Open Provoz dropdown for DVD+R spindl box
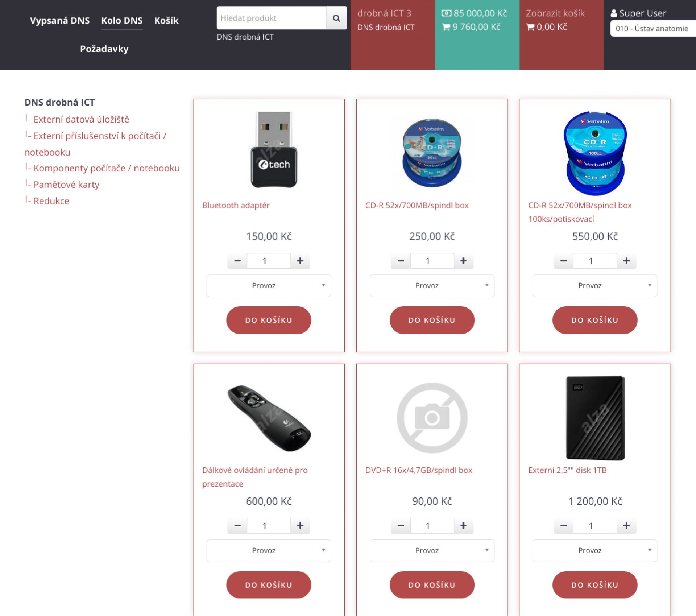Screen dimensions: 696x616 (432, 550)
